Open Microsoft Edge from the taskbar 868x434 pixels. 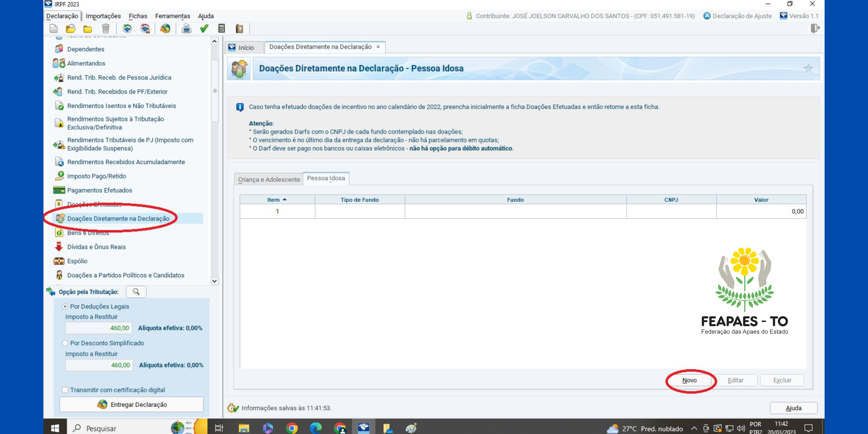[315, 428]
